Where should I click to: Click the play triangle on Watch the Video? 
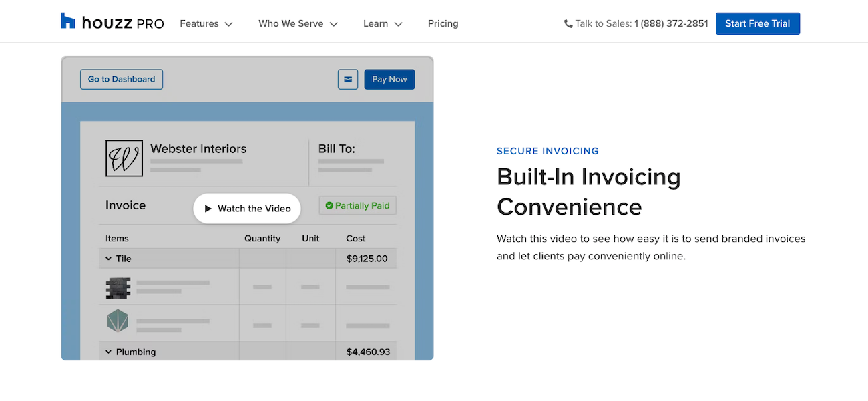pyautogui.click(x=208, y=209)
